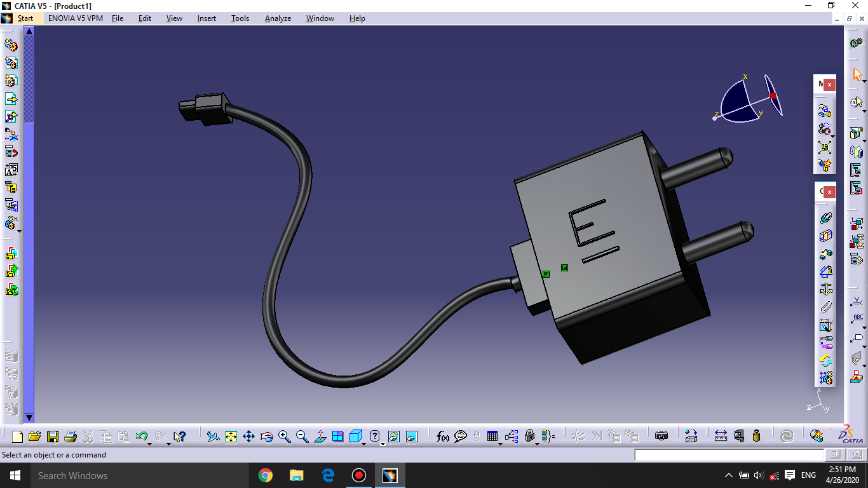Expand the Design Table dropdown arrow
The image size is (868, 488).
click(x=501, y=444)
